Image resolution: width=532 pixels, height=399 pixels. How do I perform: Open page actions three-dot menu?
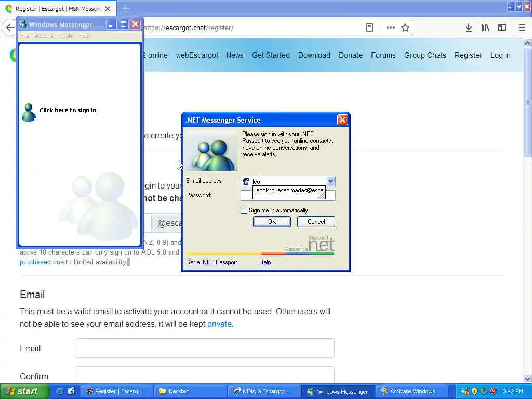(391, 28)
